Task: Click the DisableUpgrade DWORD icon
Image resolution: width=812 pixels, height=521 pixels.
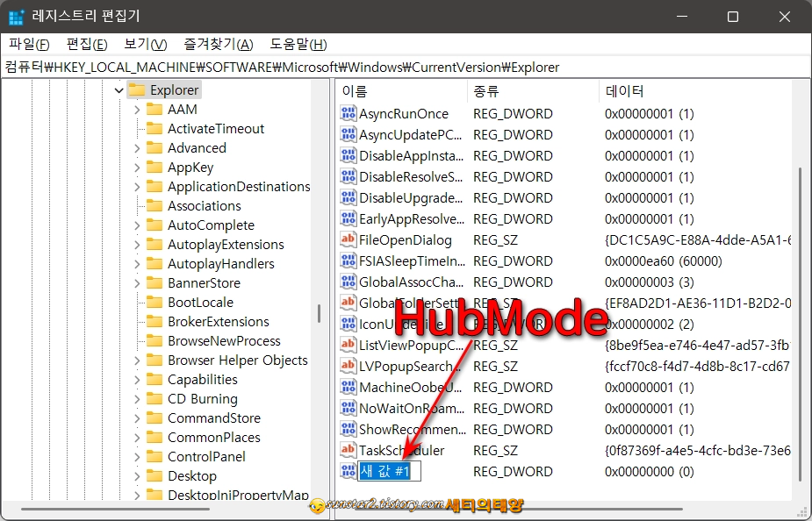Action: click(348, 197)
